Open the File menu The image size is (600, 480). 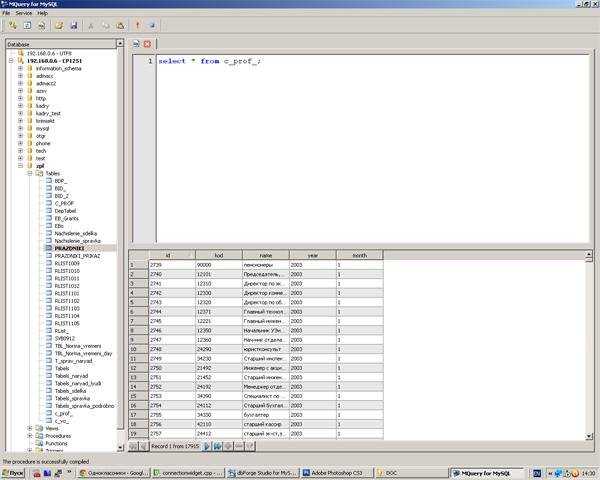(6, 13)
